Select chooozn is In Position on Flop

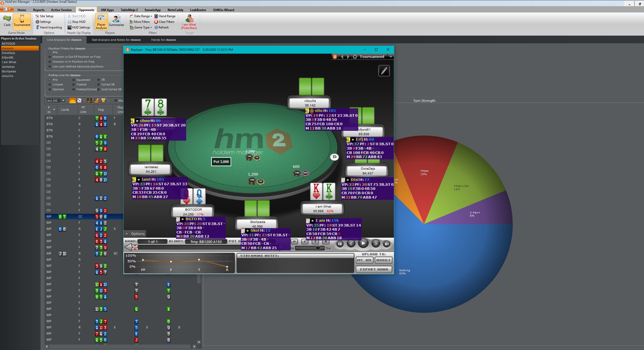(x=50, y=62)
